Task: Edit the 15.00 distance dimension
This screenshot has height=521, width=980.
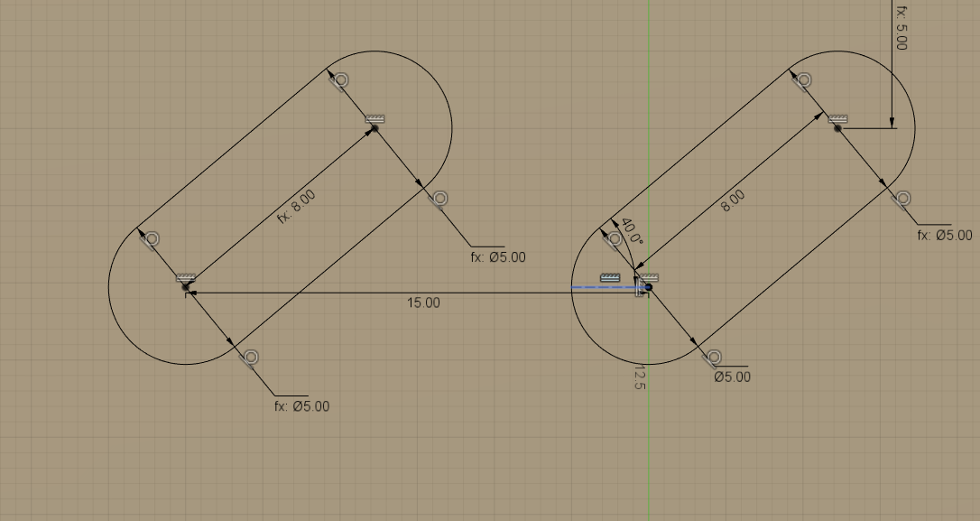Action: pos(424,303)
